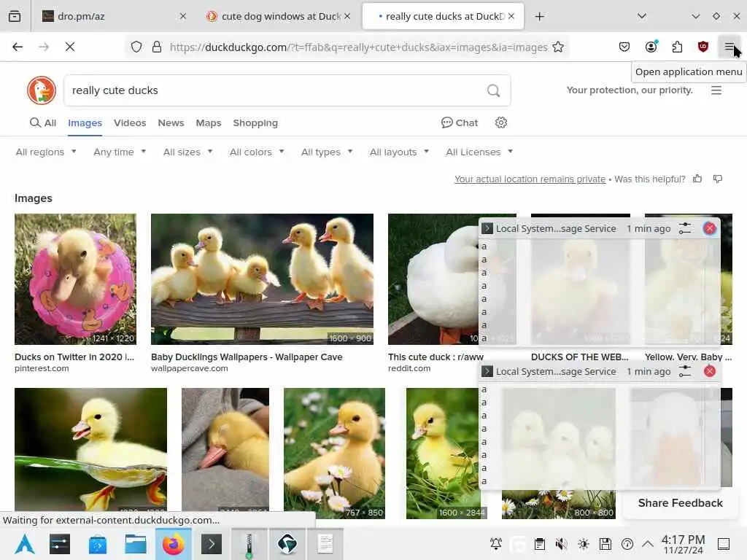747x560 pixels.
Task: Open DuckDuckGo Chat
Action: click(460, 122)
